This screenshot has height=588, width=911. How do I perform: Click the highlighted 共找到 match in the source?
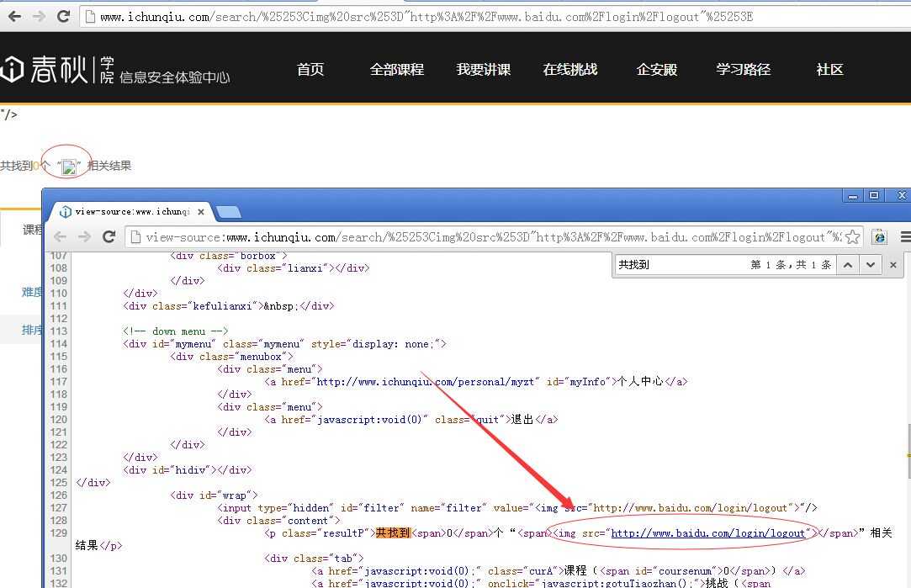click(394, 532)
